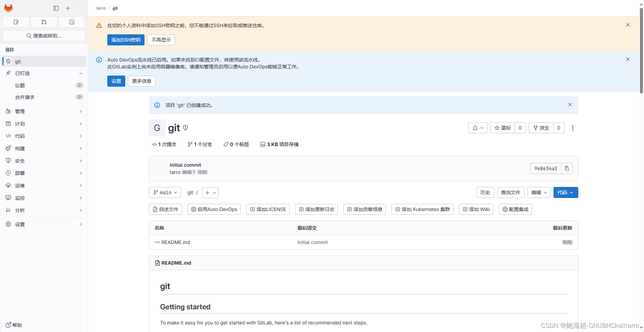Open the user avatar menu
The width and height of the screenshot is (644, 332).
79,8
